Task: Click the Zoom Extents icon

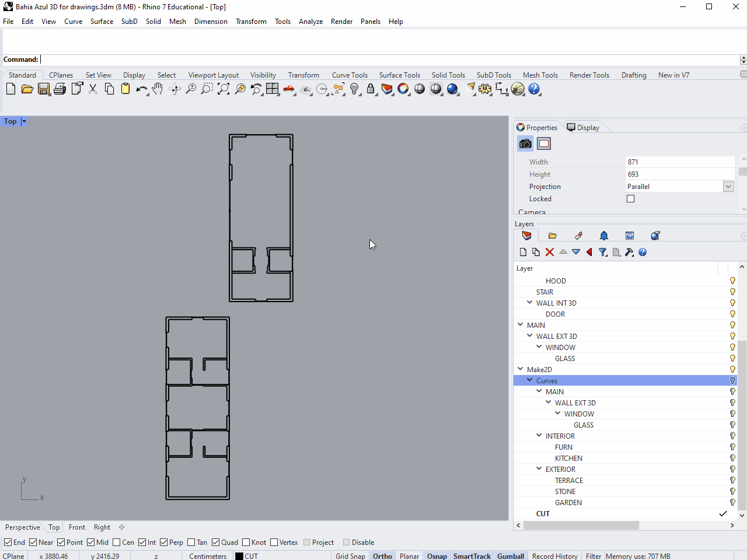Action: pos(223,89)
